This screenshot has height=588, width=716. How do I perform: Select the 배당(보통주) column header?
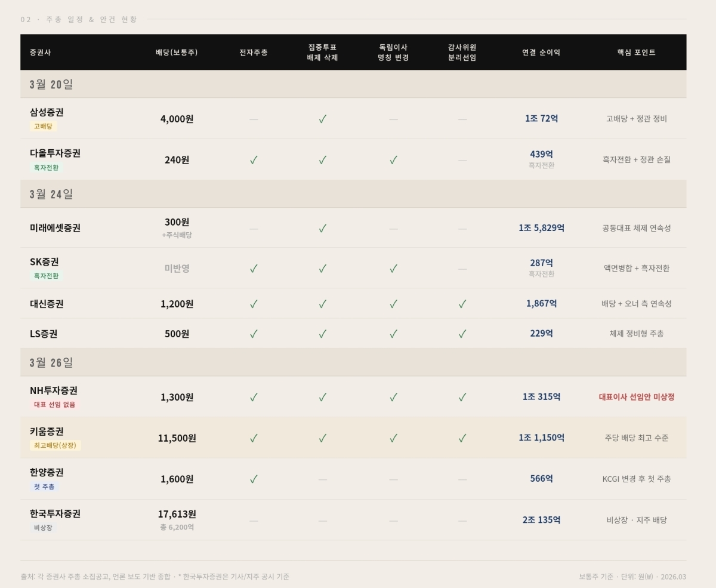coord(177,53)
